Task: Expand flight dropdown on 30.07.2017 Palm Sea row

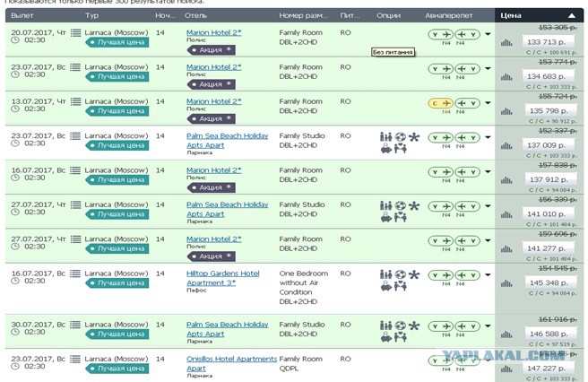Action: (x=488, y=326)
